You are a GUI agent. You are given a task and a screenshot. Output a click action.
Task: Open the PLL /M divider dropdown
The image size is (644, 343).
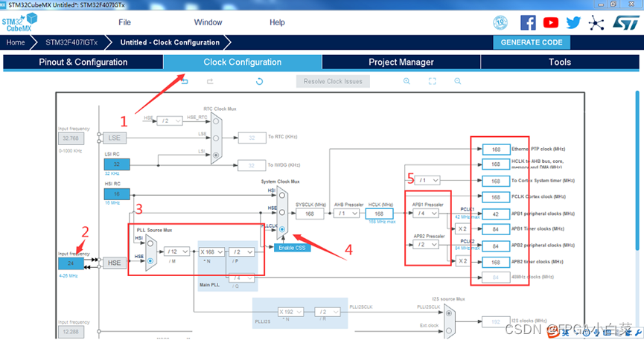tap(177, 251)
